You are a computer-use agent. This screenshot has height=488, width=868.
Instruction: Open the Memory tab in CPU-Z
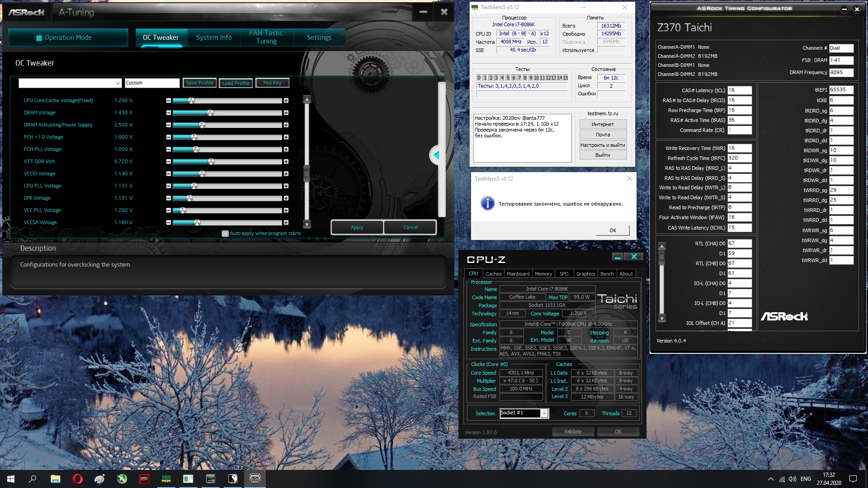click(x=543, y=274)
